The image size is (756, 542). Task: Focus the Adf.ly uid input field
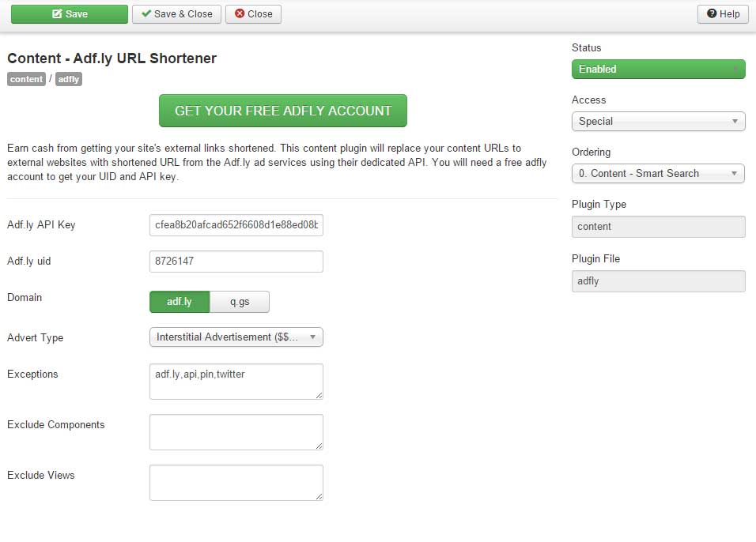[236, 261]
